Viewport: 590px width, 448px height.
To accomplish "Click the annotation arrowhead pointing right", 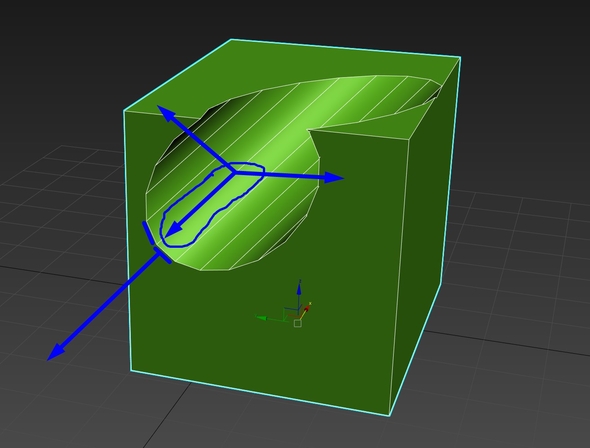I will point(333,178).
